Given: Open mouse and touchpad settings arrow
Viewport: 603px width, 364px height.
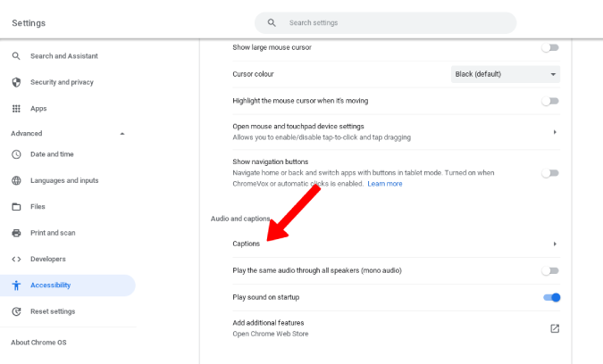Looking at the screenshot, I should tap(555, 132).
